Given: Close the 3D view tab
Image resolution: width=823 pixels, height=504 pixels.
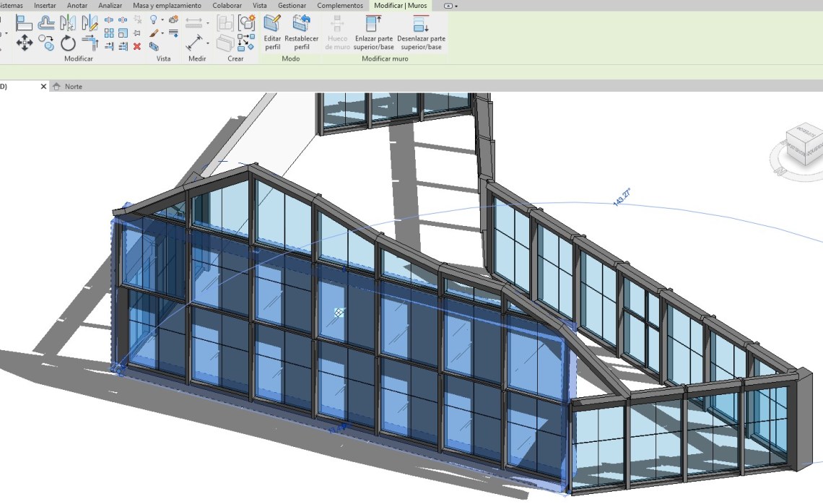Looking at the screenshot, I should tap(43, 87).
